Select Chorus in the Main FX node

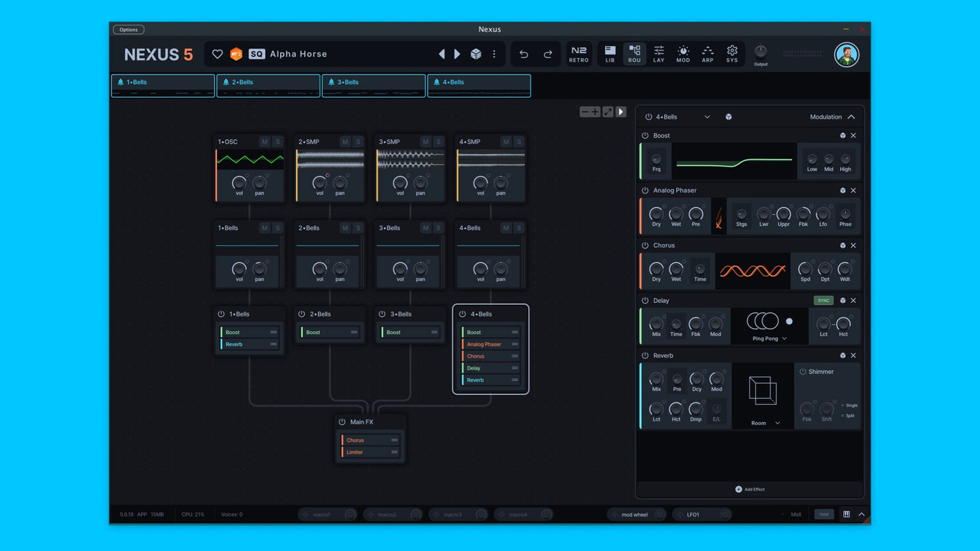pyautogui.click(x=370, y=441)
